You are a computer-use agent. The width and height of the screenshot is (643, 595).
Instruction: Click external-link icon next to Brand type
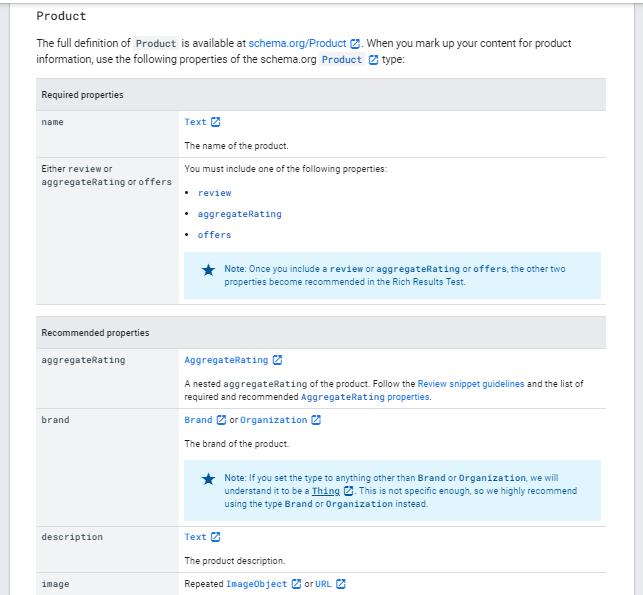[x=222, y=420]
